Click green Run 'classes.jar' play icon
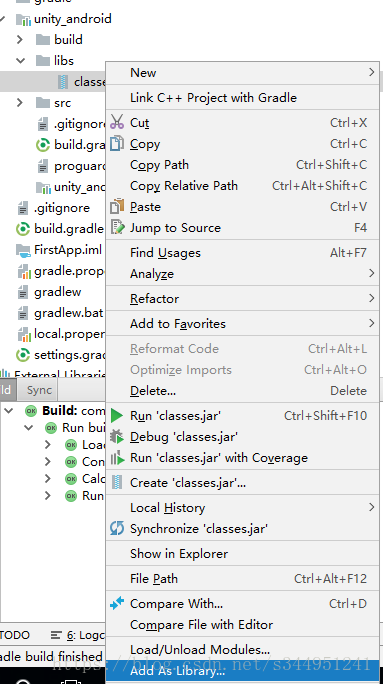383x684 pixels. [x=117, y=416]
